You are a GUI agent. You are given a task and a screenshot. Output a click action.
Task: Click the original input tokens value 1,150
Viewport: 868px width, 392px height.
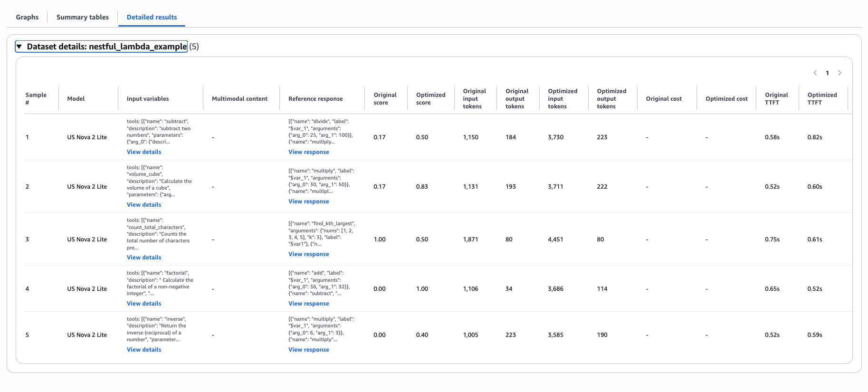(470, 137)
